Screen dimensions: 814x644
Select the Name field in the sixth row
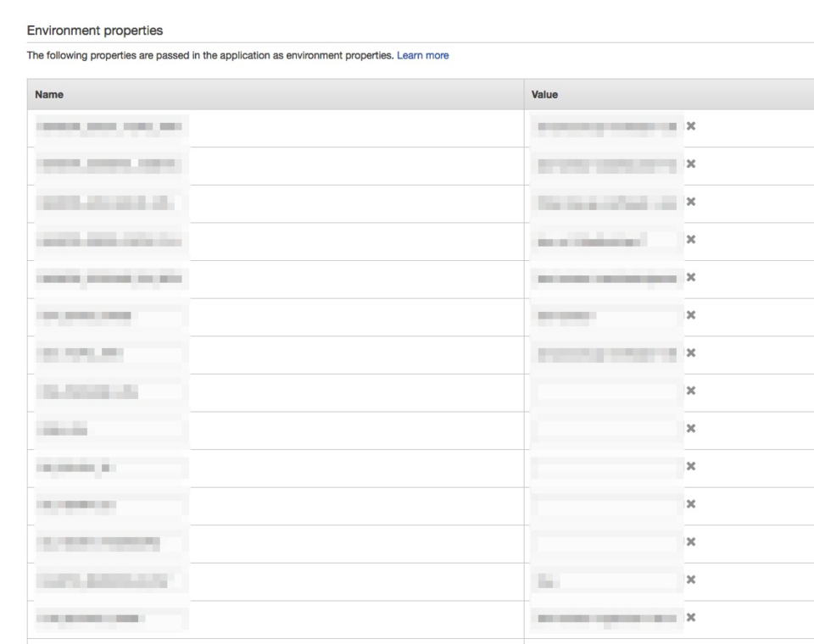pyautogui.click(x=111, y=315)
